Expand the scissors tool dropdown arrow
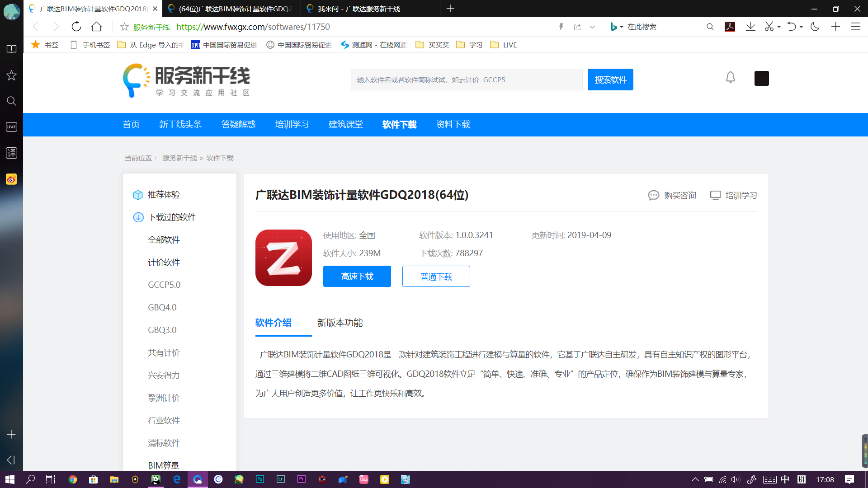Image resolution: width=868 pixels, height=488 pixels. 779,27
